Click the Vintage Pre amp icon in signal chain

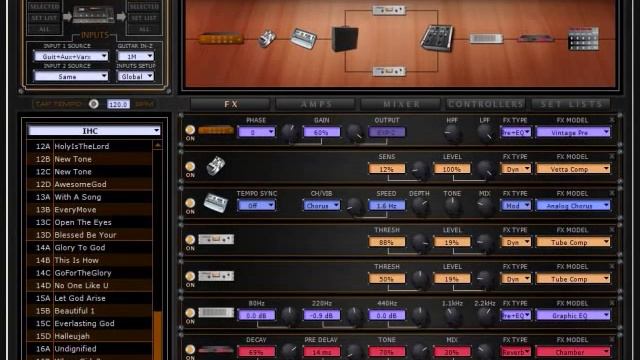221,39
